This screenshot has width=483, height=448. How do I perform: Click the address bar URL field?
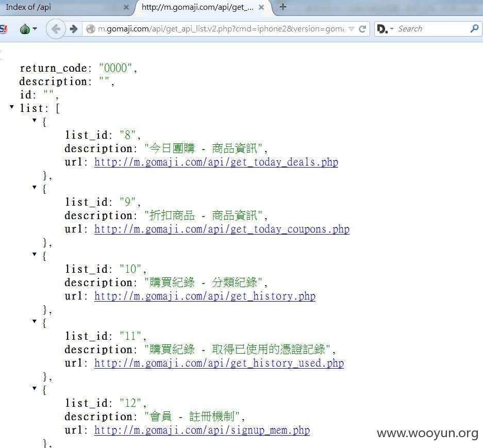(221, 29)
